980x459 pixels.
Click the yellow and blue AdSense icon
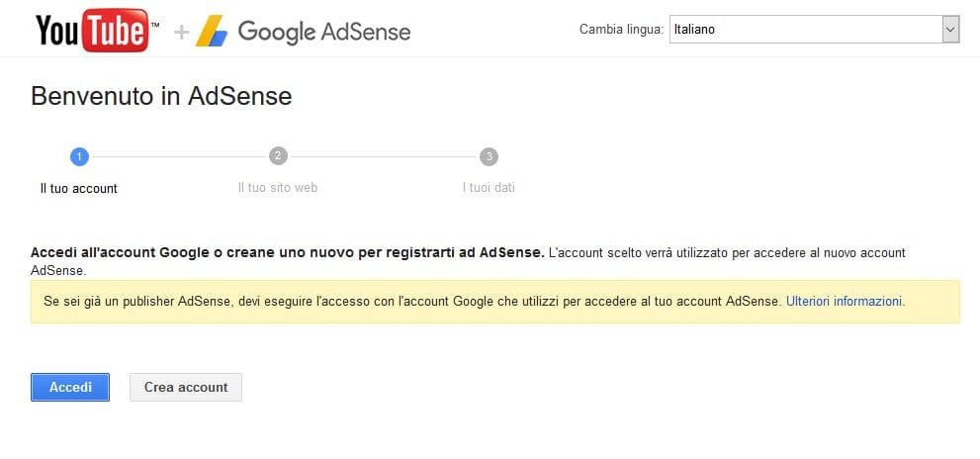point(212,32)
